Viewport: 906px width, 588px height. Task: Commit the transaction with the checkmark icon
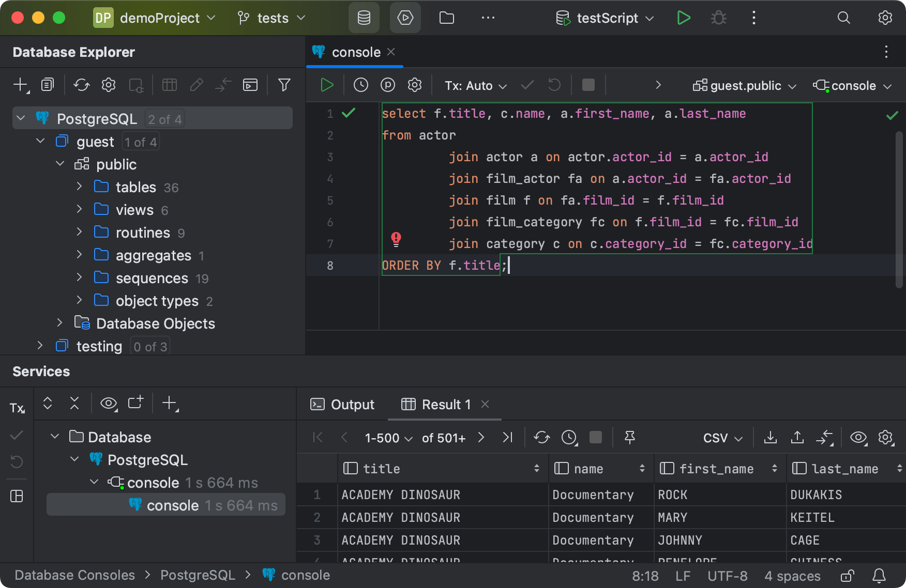coord(526,85)
